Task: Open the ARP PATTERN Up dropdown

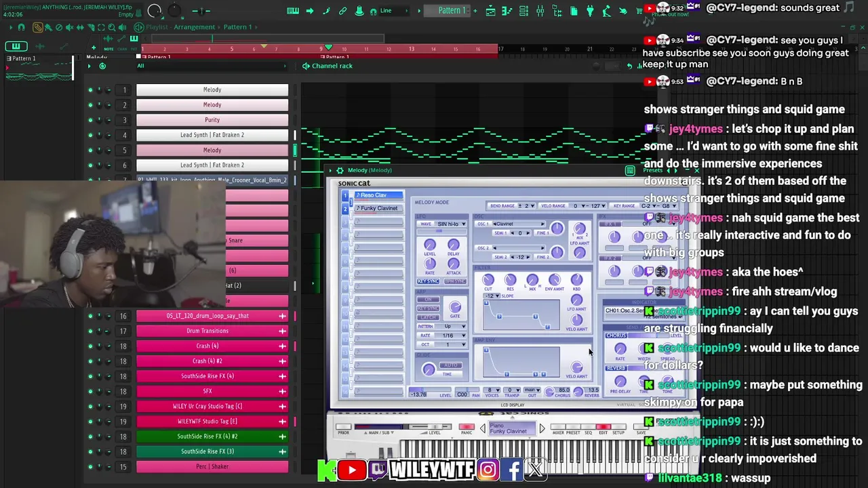Action: tap(451, 327)
